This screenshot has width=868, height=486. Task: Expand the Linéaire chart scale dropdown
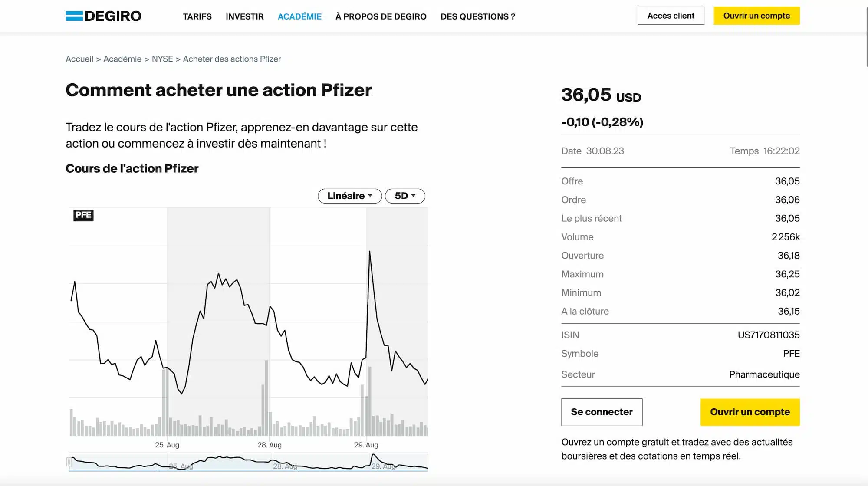tap(349, 196)
